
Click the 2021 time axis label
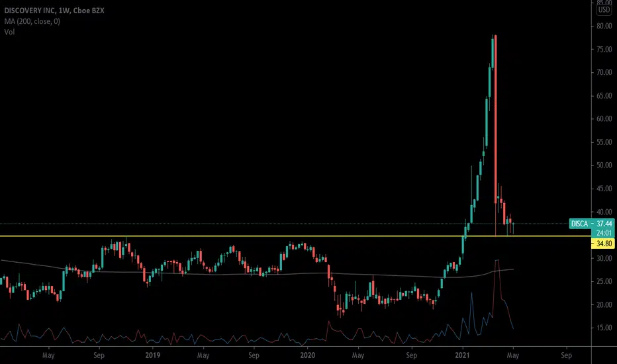(x=462, y=355)
